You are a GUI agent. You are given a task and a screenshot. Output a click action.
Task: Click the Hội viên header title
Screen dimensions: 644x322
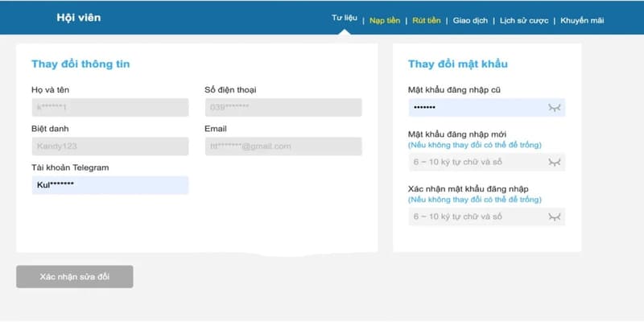click(x=79, y=18)
